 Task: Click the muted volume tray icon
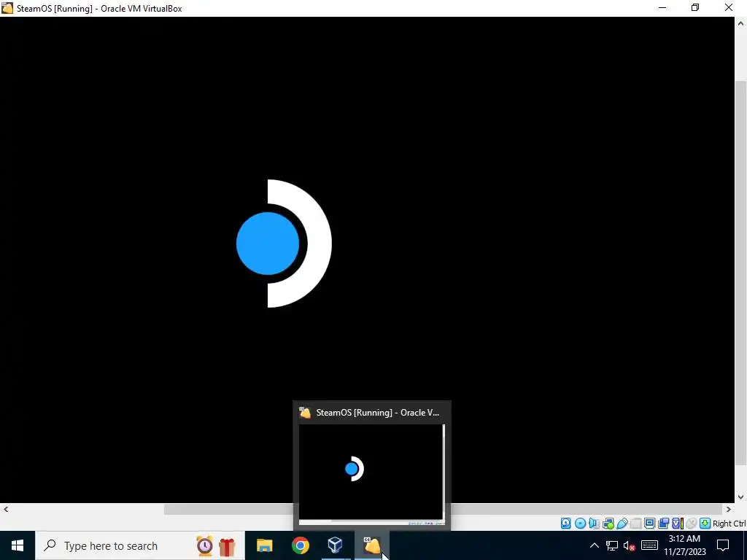(630, 545)
